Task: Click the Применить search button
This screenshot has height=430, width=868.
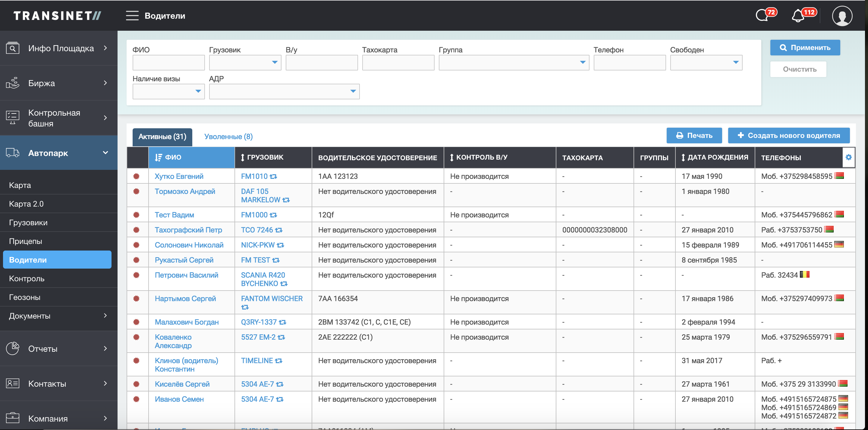Action: (x=805, y=48)
